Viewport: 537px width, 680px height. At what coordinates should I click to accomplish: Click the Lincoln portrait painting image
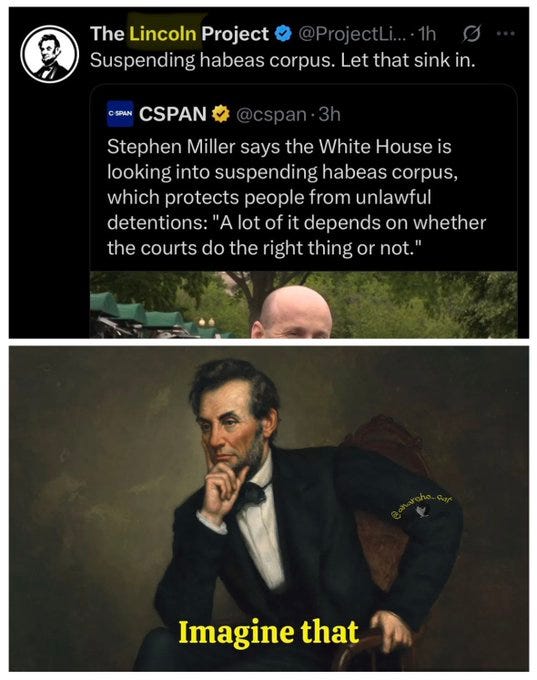coord(268,508)
